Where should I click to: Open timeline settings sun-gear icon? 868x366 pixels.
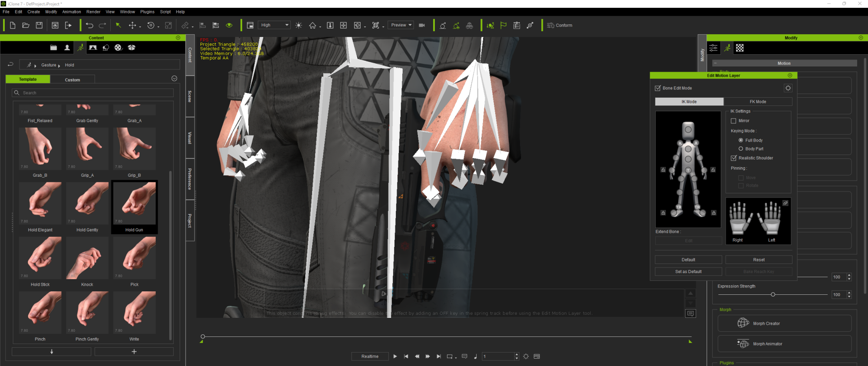tap(526, 356)
